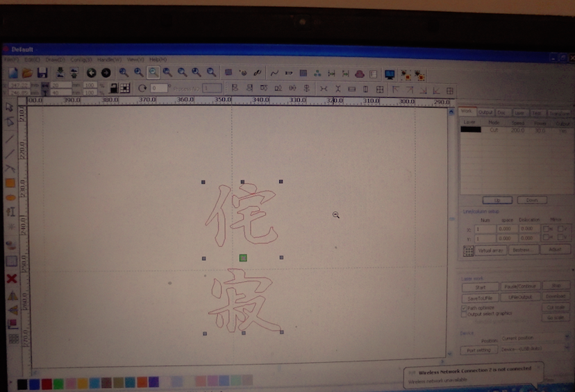
Task: Select the Text tool in left toolbar
Action: [x=10, y=212]
